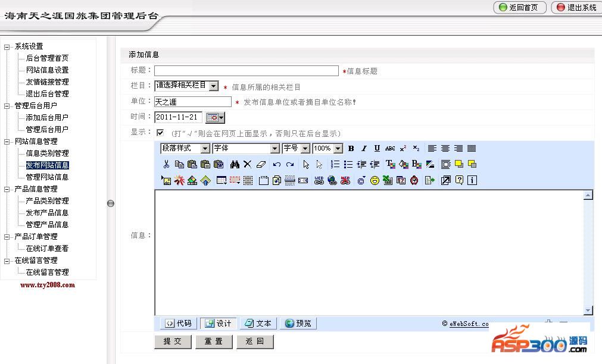This screenshot has width=602, height=364.
Task: Delete selection with the X icon
Action: (x=248, y=164)
